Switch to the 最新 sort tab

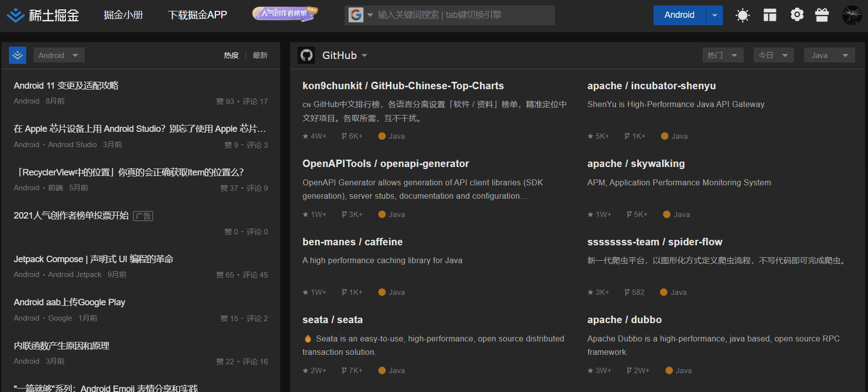click(x=260, y=56)
